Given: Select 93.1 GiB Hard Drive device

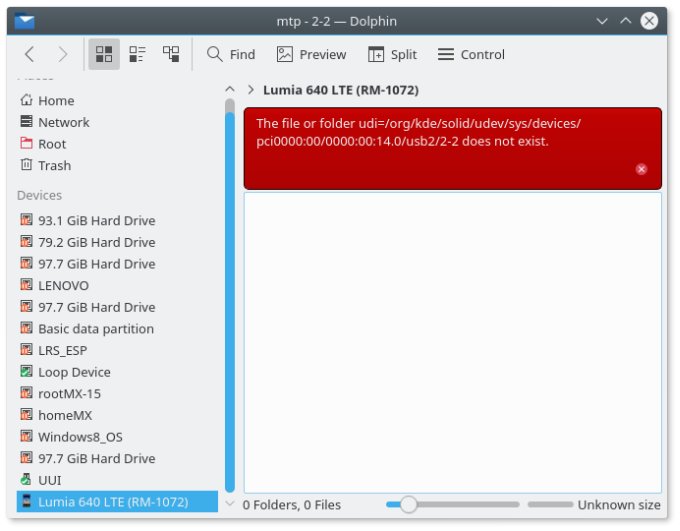Looking at the screenshot, I should click(x=117, y=220).
